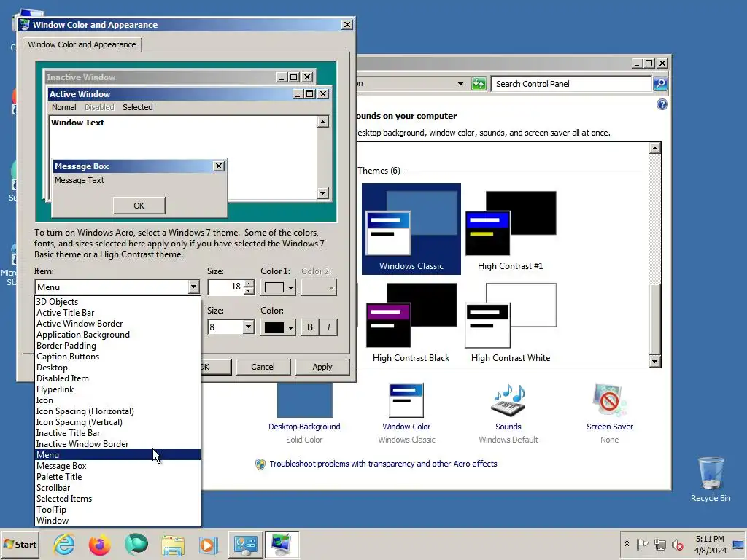747x560 pixels.
Task: Pick Hyperlink in the item dropdown list
Action: tap(117, 389)
